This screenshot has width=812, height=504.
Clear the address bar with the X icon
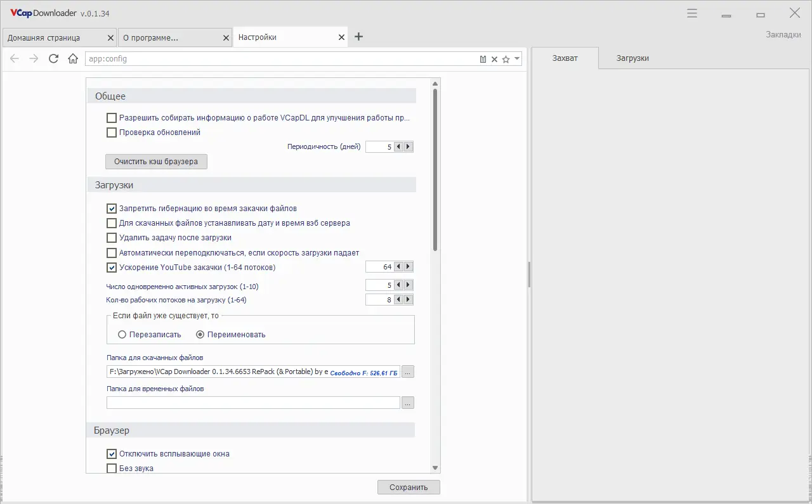click(494, 59)
